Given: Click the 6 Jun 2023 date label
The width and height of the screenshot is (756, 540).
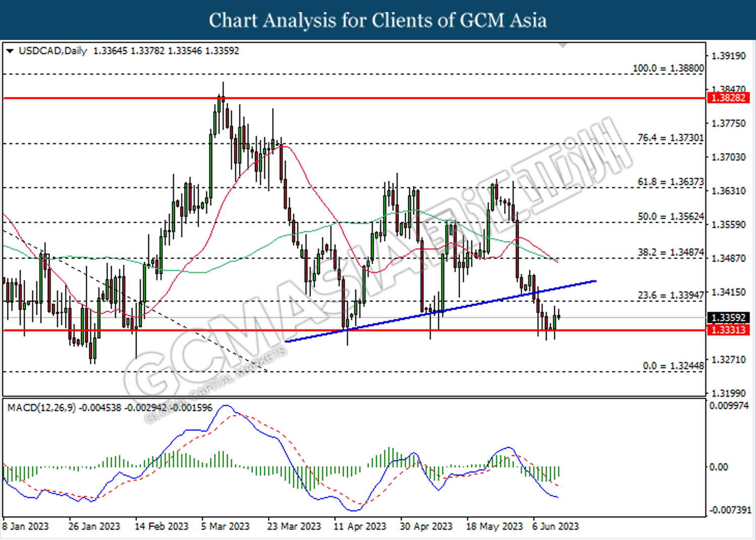Looking at the screenshot, I should click(x=555, y=526).
